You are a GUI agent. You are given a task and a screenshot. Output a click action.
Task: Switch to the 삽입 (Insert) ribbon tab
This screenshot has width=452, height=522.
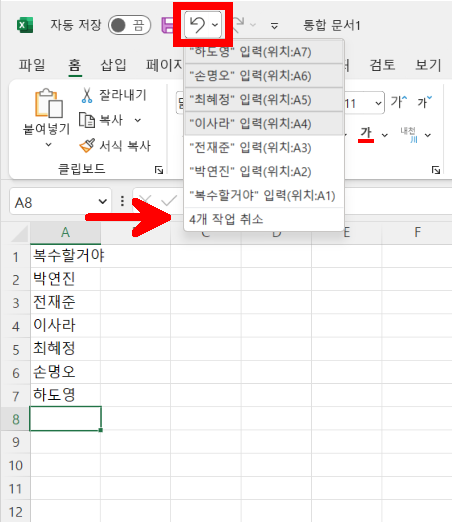(x=114, y=65)
